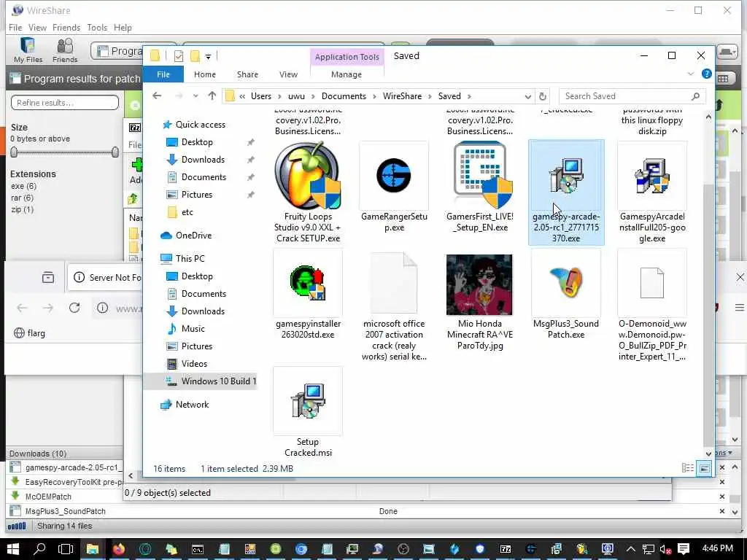
Task: Open action center notifications icon
Action: (683, 549)
